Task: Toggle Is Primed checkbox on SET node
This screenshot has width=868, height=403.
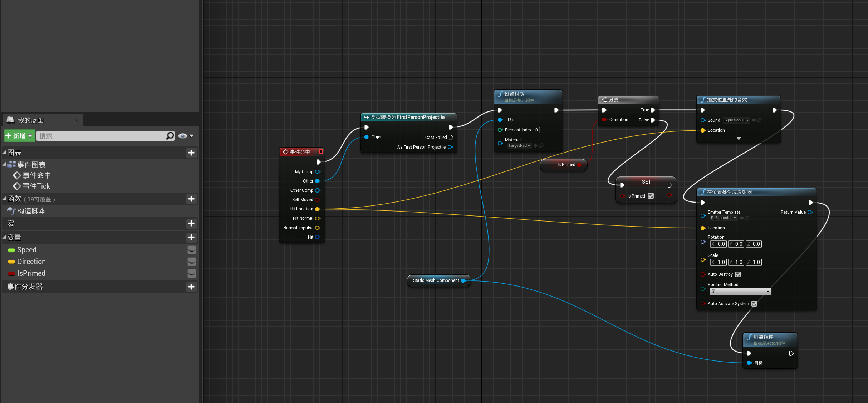Action: click(x=651, y=196)
